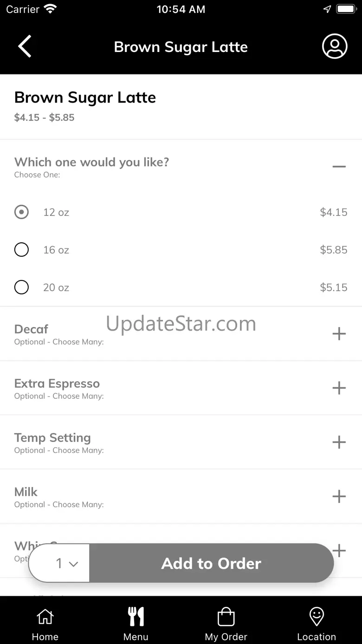Tap the Location pin icon

(x=317, y=617)
